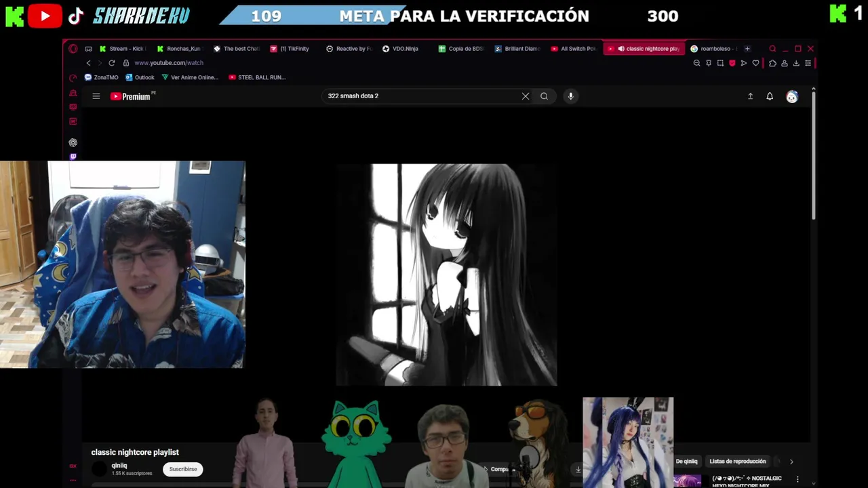This screenshot has height=488, width=868.
Task: Open the STEEL BALL RUN bookmark
Action: click(x=257, y=77)
